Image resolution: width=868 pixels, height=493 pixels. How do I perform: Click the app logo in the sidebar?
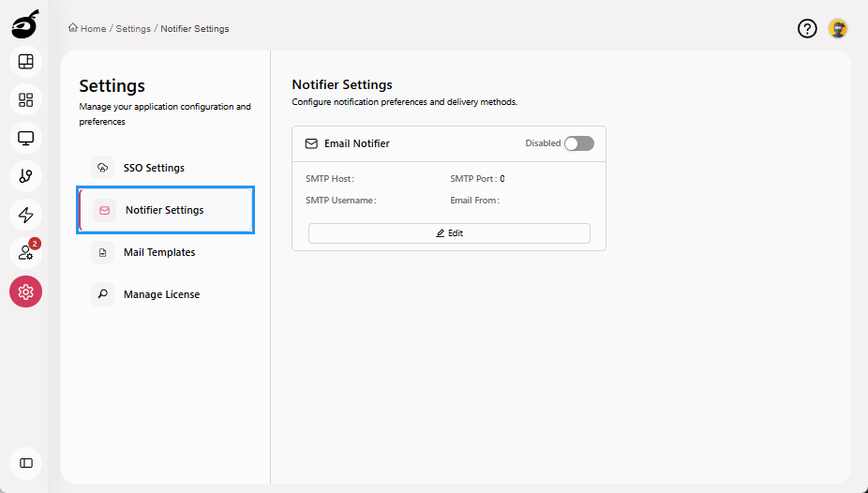25,24
